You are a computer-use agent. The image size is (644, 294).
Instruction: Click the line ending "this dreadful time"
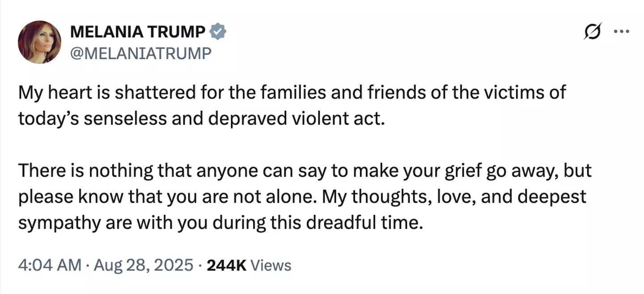220,222
